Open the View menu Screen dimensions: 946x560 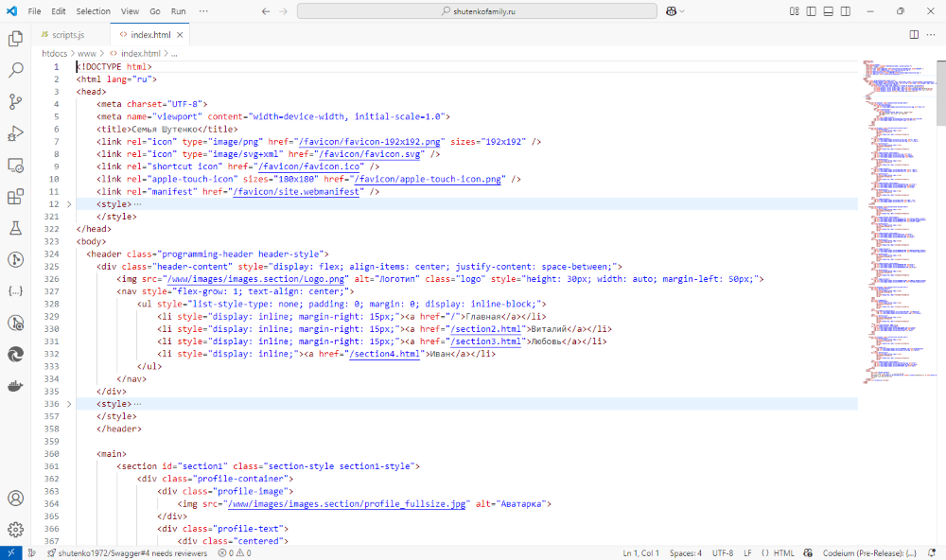(x=129, y=11)
